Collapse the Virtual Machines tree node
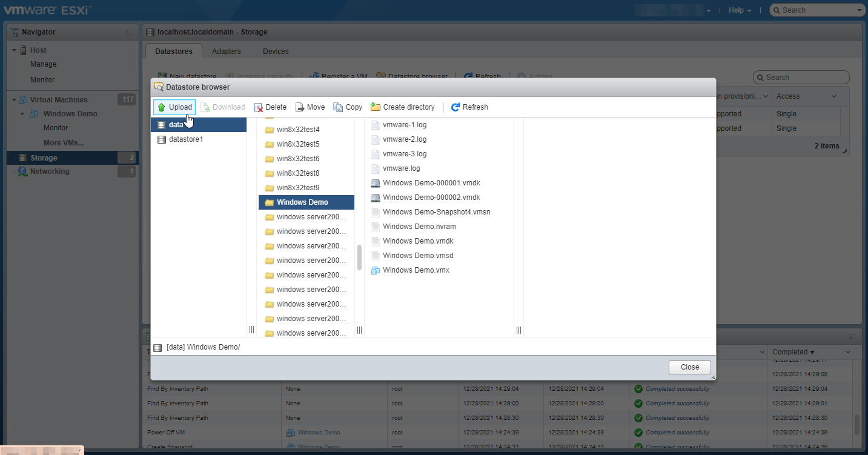 point(14,100)
